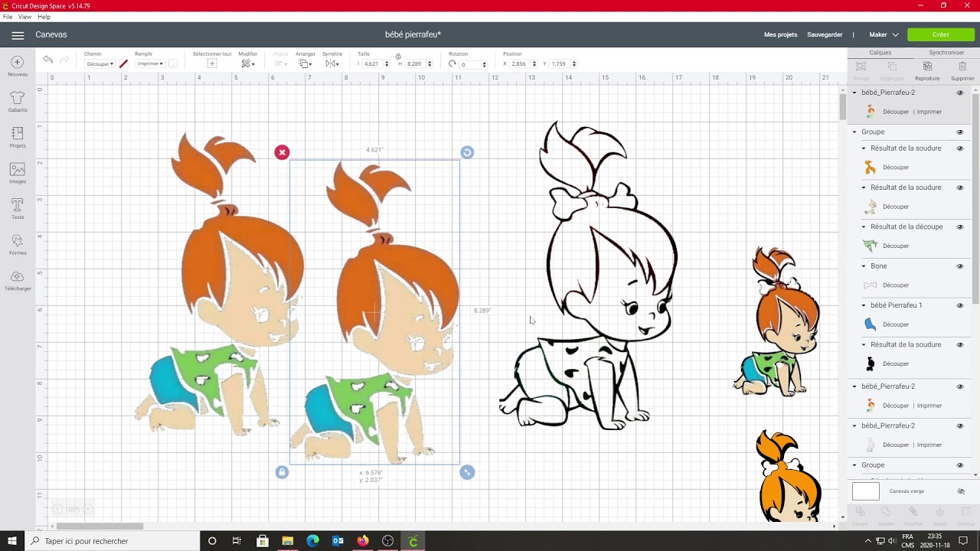
Task: Undo the last action
Action: (48, 60)
